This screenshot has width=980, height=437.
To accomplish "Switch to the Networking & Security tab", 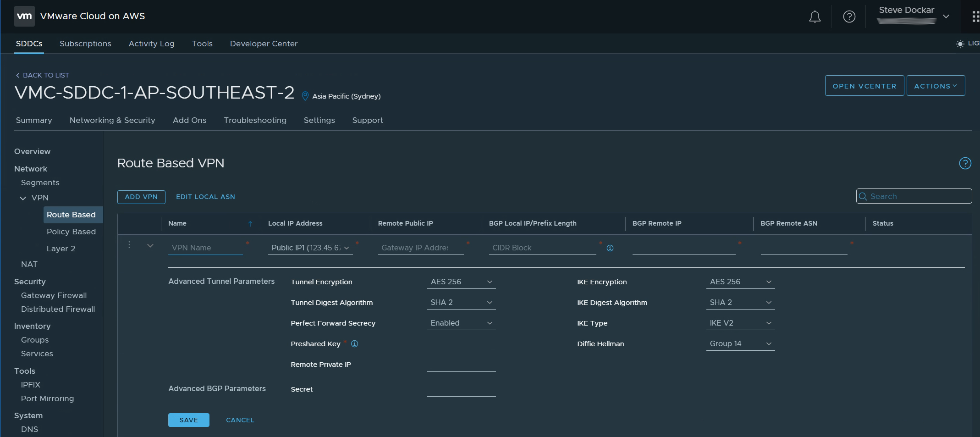I will (112, 120).
